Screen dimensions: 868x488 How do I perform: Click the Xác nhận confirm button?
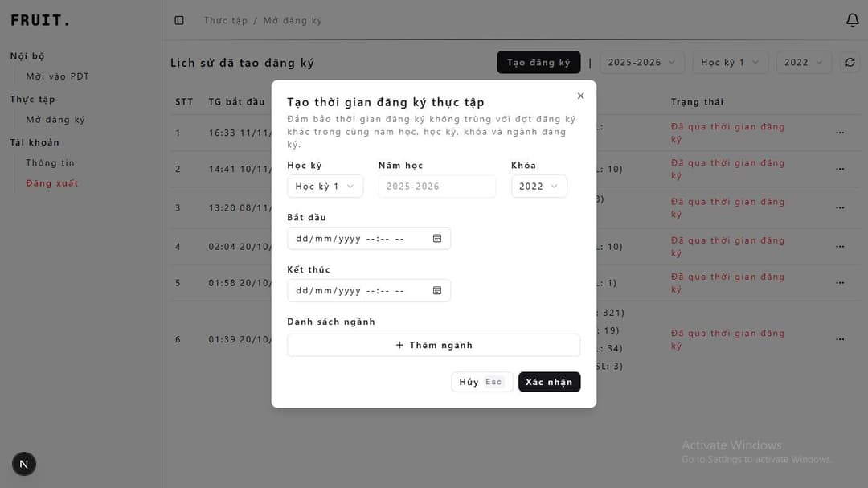pyautogui.click(x=549, y=382)
